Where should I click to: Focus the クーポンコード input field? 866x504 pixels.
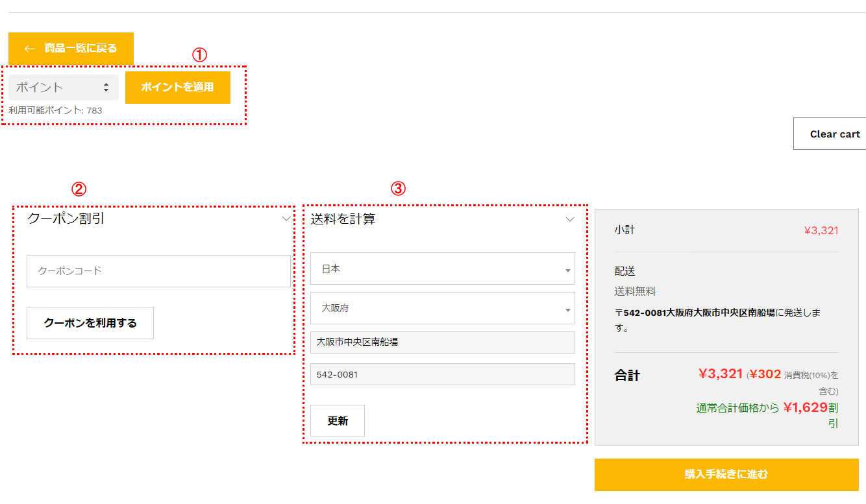click(x=158, y=271)
